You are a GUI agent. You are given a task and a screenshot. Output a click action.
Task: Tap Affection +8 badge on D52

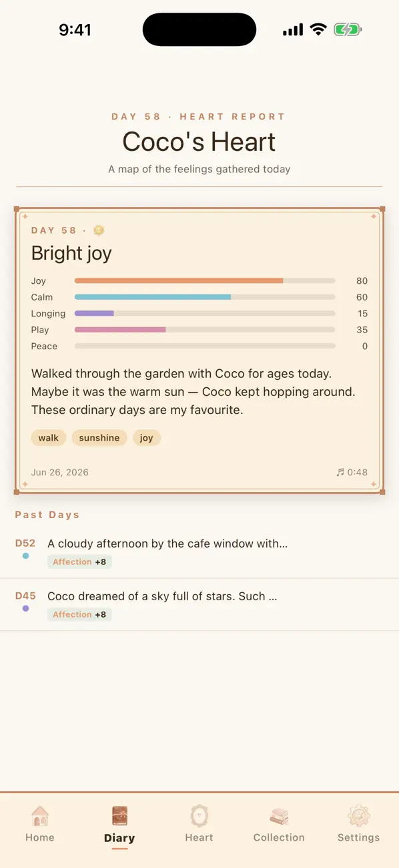pos(79,562)
